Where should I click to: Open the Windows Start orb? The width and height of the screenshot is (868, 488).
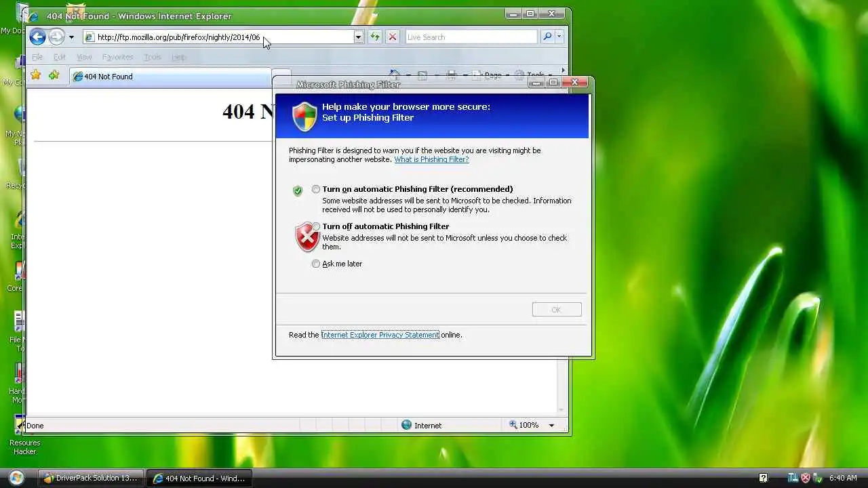pyautogui.click(x=16, y=477)
